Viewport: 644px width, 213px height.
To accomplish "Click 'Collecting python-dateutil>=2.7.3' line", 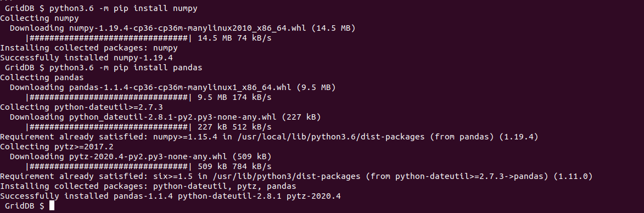I will [x=81, y=107].
